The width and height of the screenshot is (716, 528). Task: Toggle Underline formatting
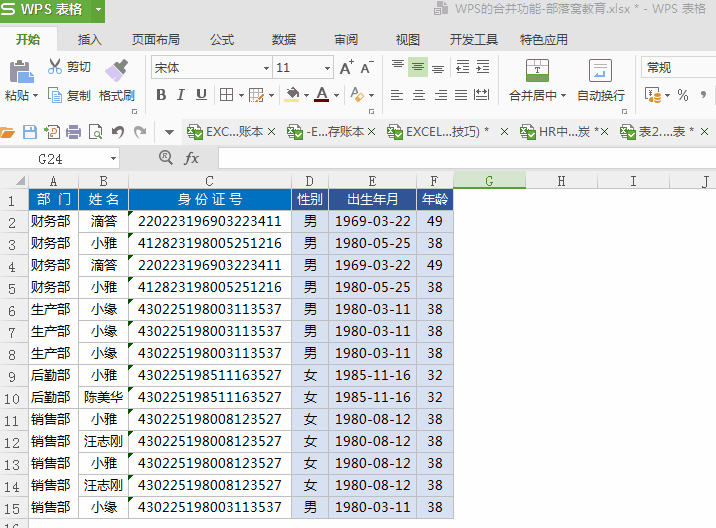tap(201, 95)
